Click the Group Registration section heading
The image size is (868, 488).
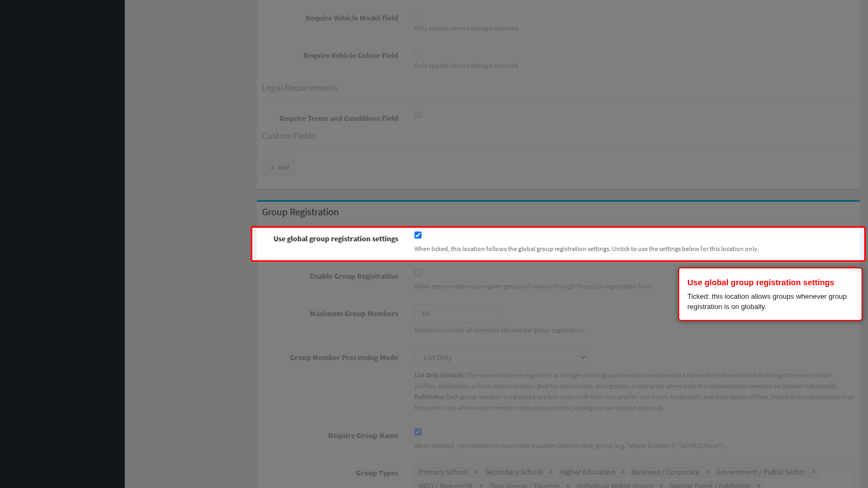pyautogui.click(x=301, y=212)
